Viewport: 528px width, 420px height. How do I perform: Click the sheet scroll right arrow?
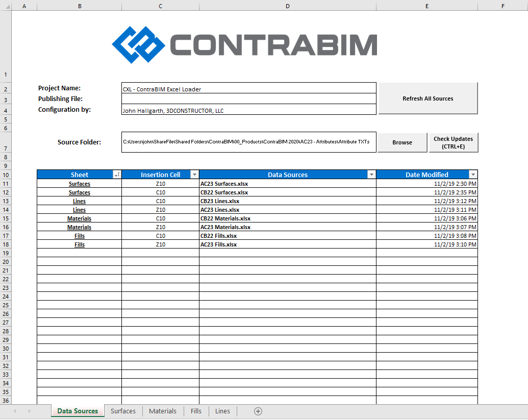pyautogui.click(x=29, y=411)
